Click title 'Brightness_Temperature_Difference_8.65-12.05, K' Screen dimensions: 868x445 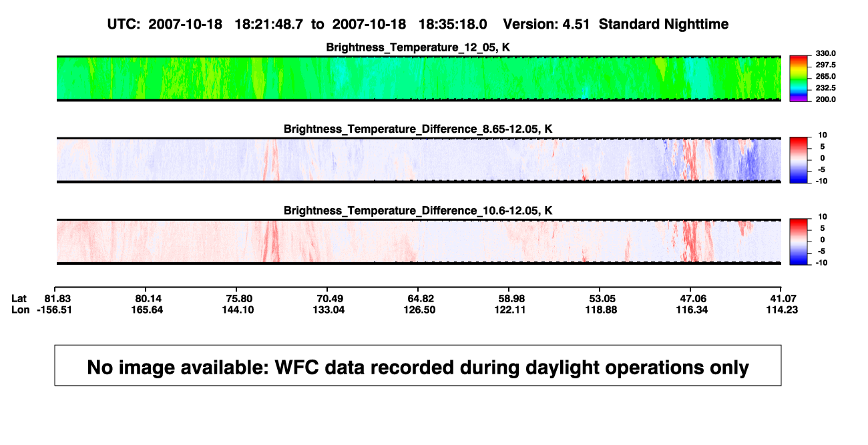(x=419, y=129)
